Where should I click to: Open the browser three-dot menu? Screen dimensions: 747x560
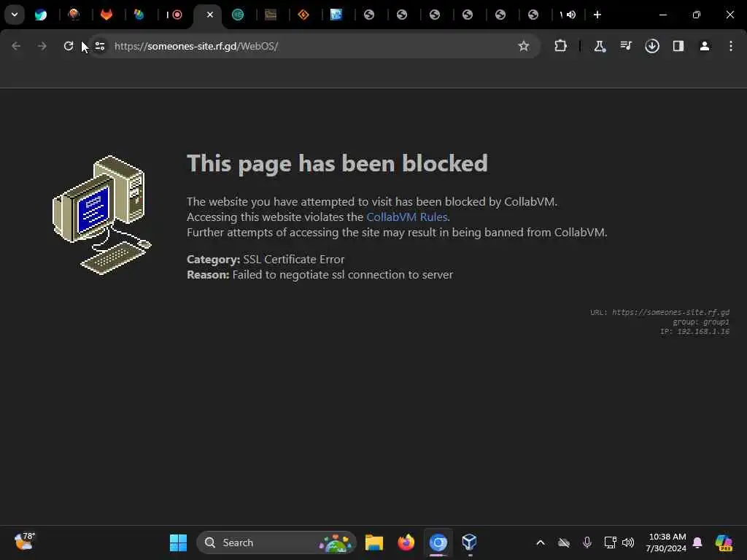tap(731, 46)
